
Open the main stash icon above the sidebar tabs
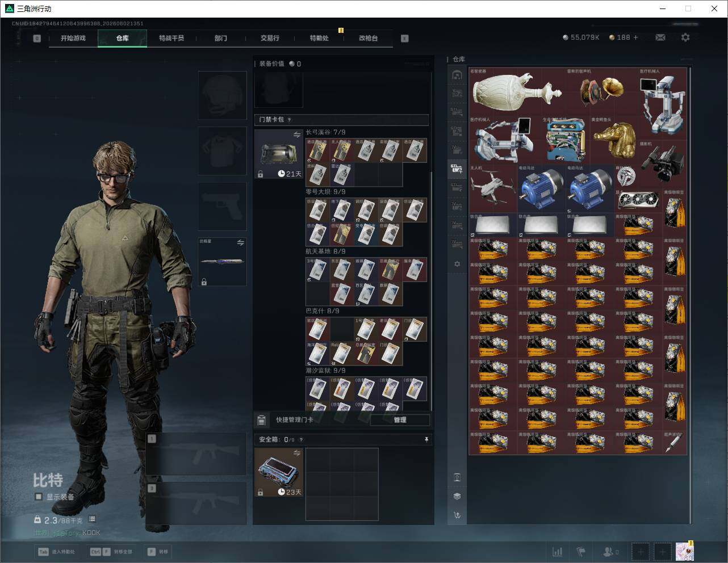[457, 75]
